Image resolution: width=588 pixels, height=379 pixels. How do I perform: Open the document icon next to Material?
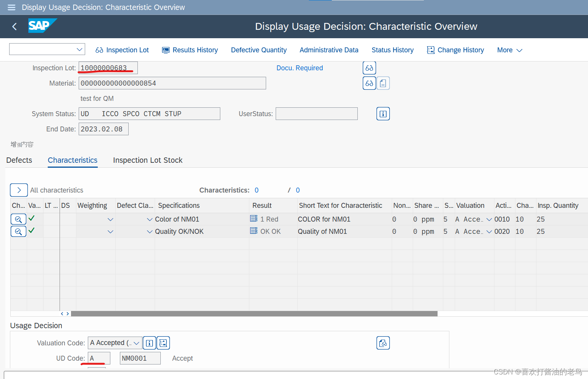point(383,83)
